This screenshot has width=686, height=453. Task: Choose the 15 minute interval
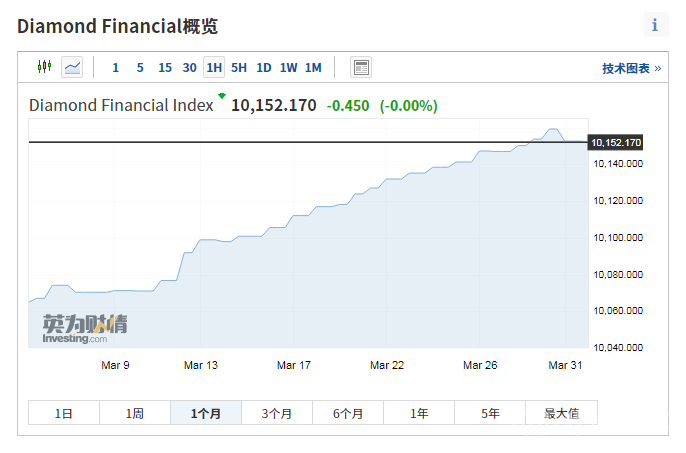click(165, 68)
